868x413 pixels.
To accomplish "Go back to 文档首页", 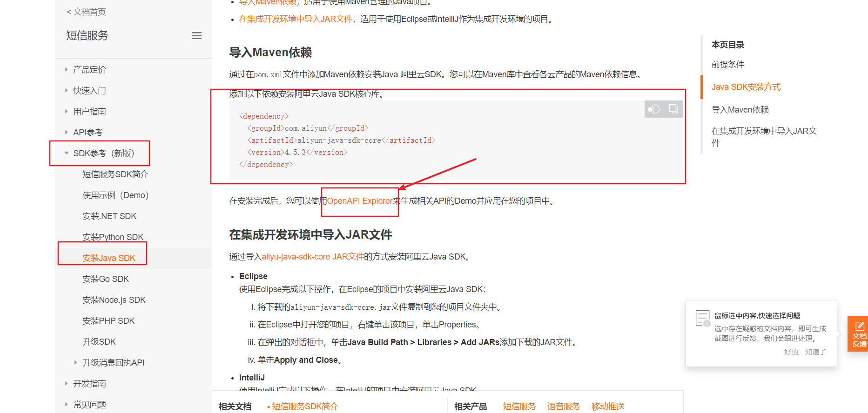I will [86, 12].
